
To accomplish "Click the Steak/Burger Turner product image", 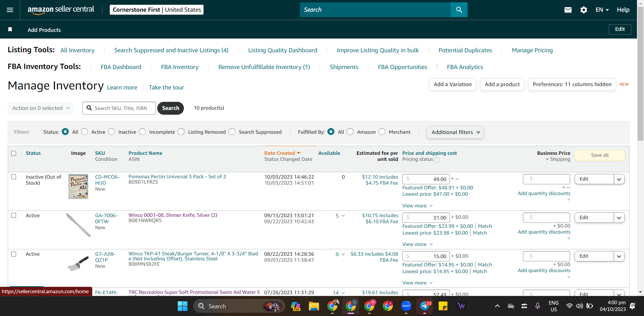I will (78, 263).
